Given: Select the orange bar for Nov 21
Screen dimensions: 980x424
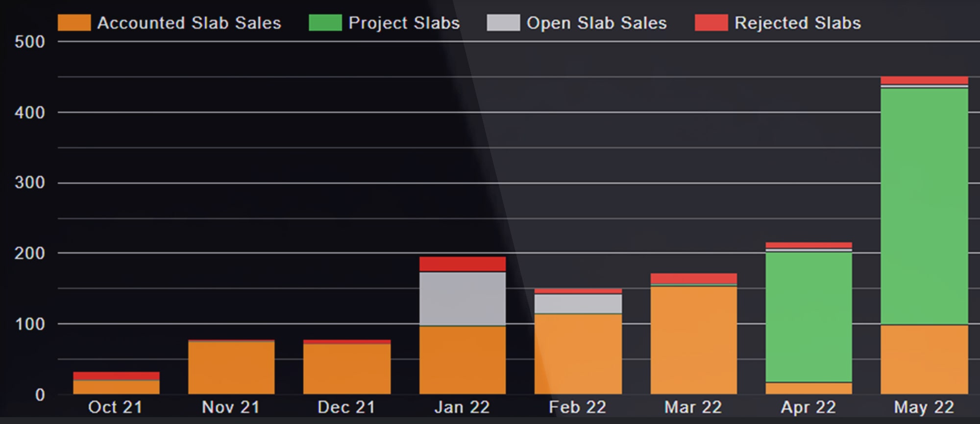Looking at the screenshot, I should tap(231, 368).
